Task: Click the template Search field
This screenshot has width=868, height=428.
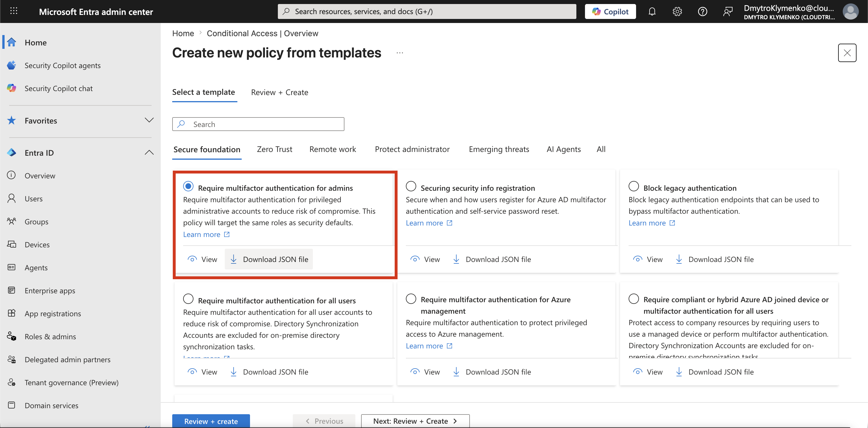Action: click(x=258, y=124)
